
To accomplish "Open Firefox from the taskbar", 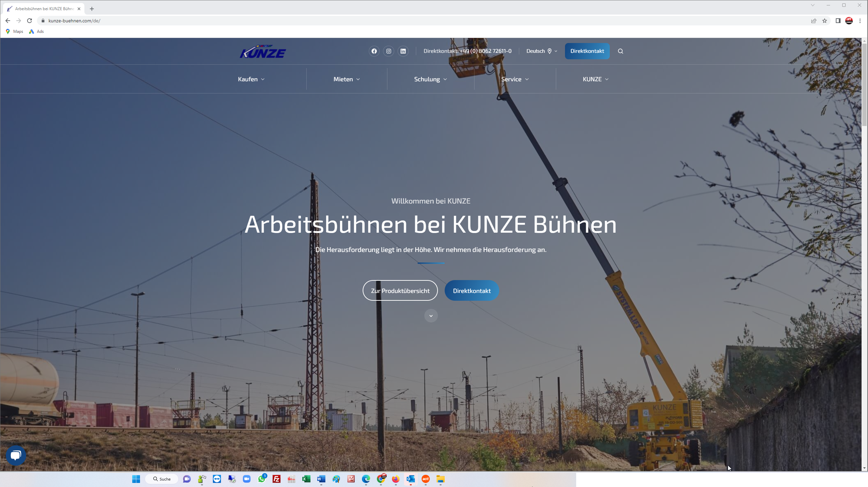I will click(396, 479).
